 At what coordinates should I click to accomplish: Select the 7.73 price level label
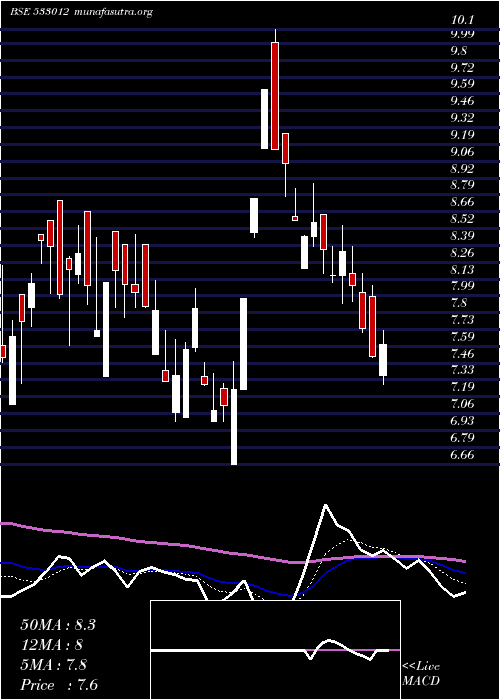[x=462, y=320]
